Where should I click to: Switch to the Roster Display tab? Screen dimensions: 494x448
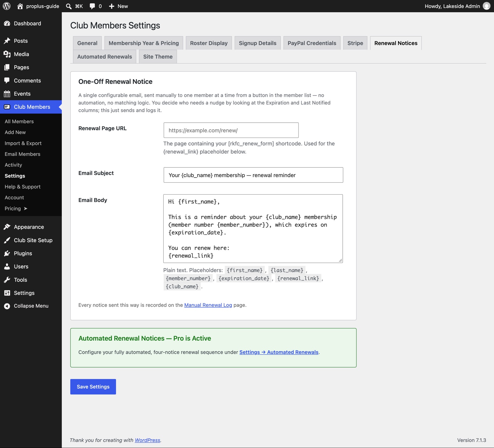pos(209,43)
